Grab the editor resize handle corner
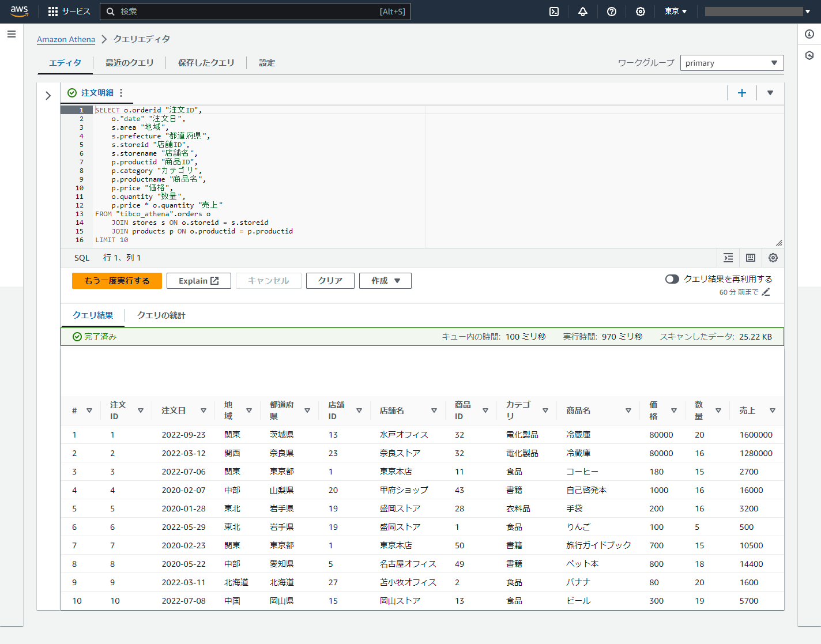Viewport: 821px width, 644px height. [x=779, y=243]
